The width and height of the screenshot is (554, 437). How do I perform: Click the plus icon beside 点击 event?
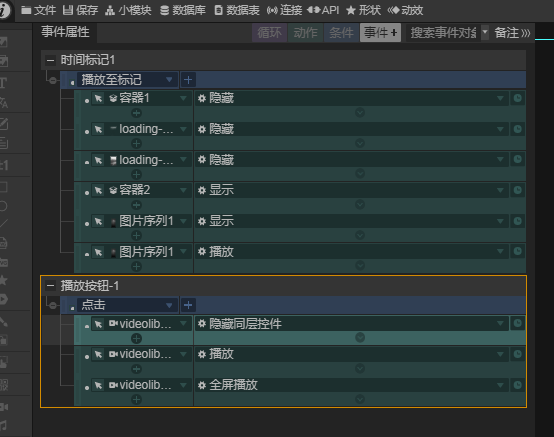pyautogui.click(x=188, y=305)
